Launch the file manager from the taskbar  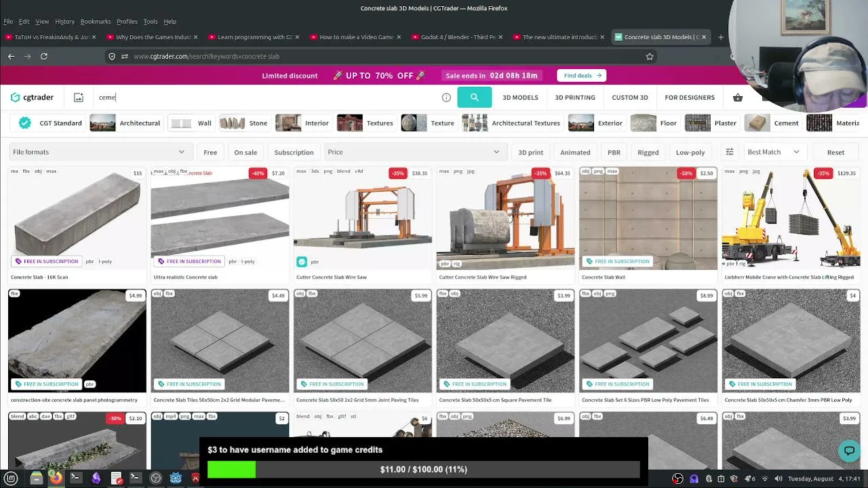(x=37, y=479)
